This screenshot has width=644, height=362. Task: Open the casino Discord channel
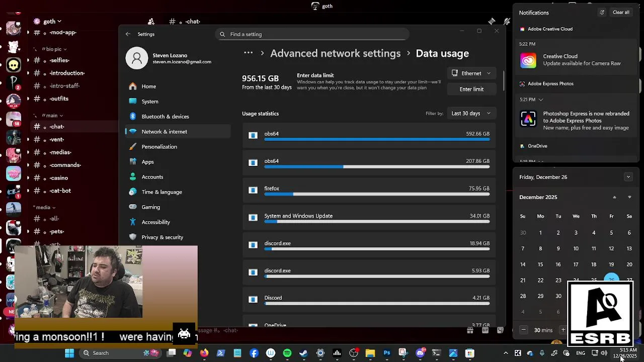(58, 178)
